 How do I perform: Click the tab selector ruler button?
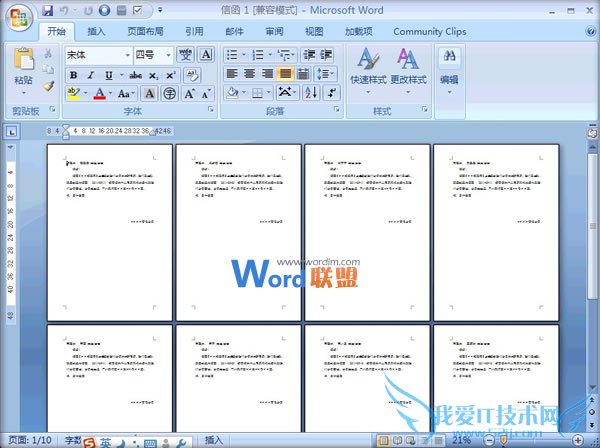12,132
